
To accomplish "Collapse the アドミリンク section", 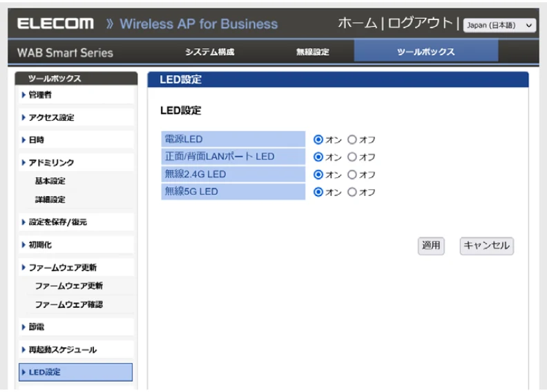I will [76, 163].
